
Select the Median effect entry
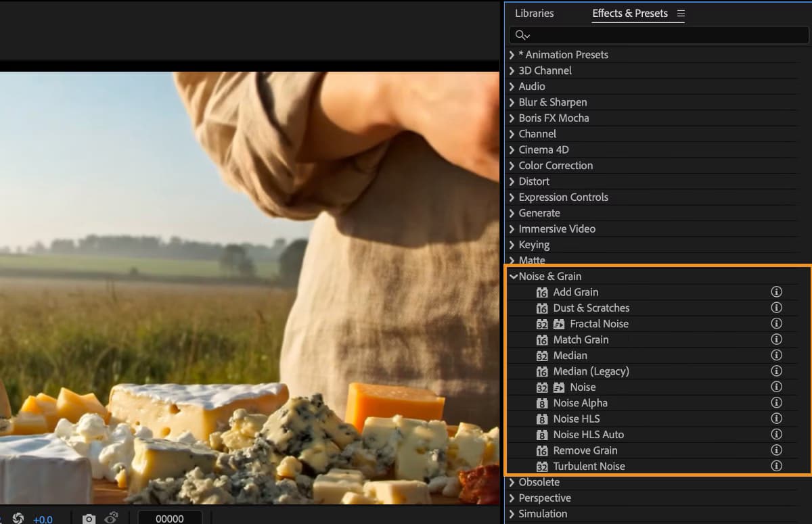570,355
